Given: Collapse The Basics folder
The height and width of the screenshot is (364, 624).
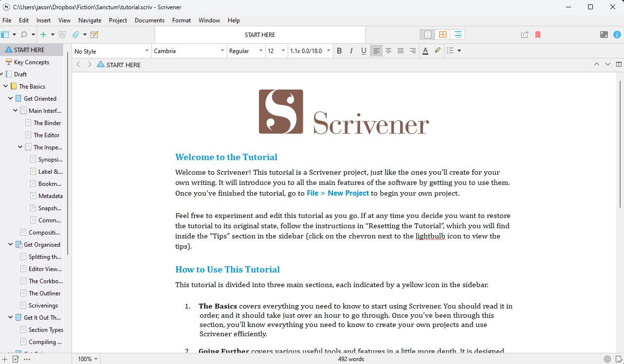Looking at the screenshot, I should click(6, 86).
